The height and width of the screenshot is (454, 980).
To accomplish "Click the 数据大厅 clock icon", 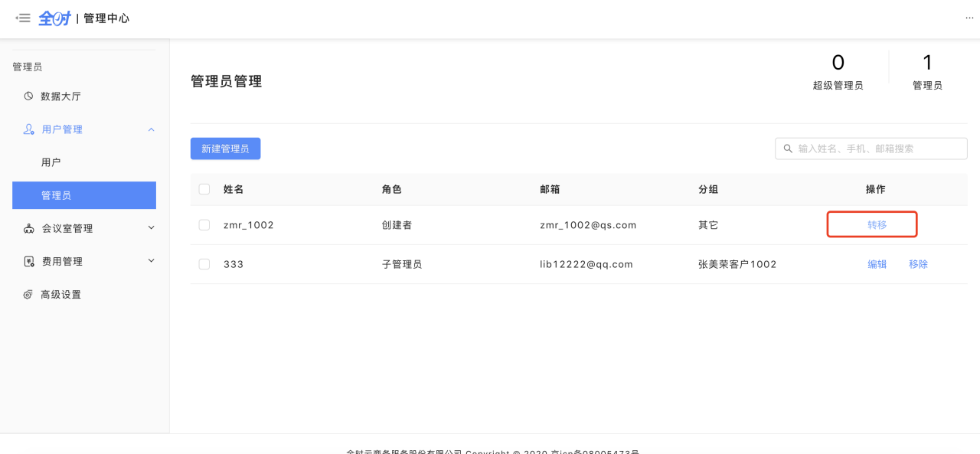I will click(28, 96).
